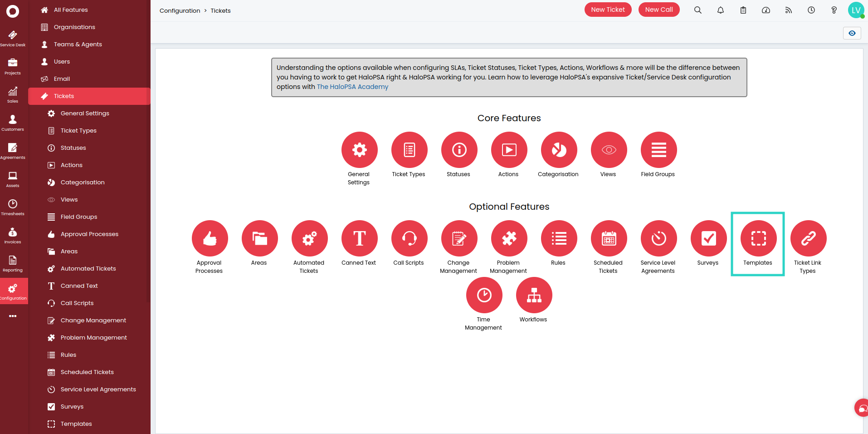Open Ticket Link Types chain icon
Screen dimensions: 868x434
pos(808,238)
